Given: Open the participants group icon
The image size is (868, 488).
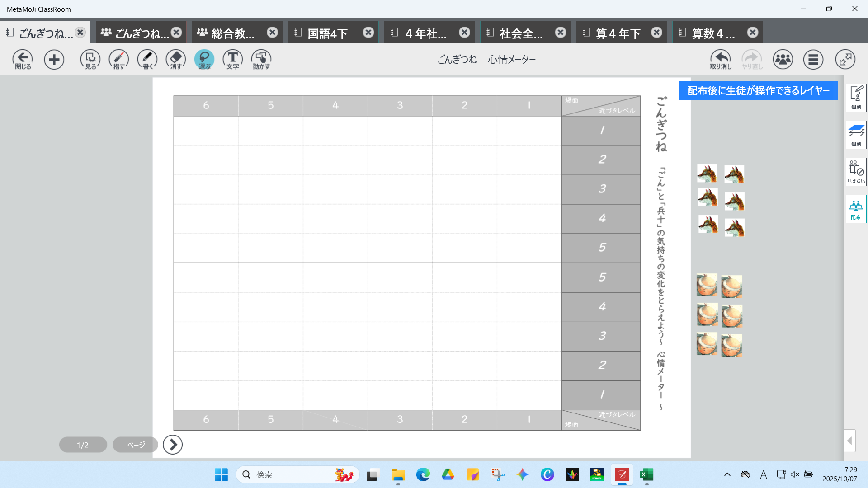Looking at the screenshot, I should click(x=783, y=59).
